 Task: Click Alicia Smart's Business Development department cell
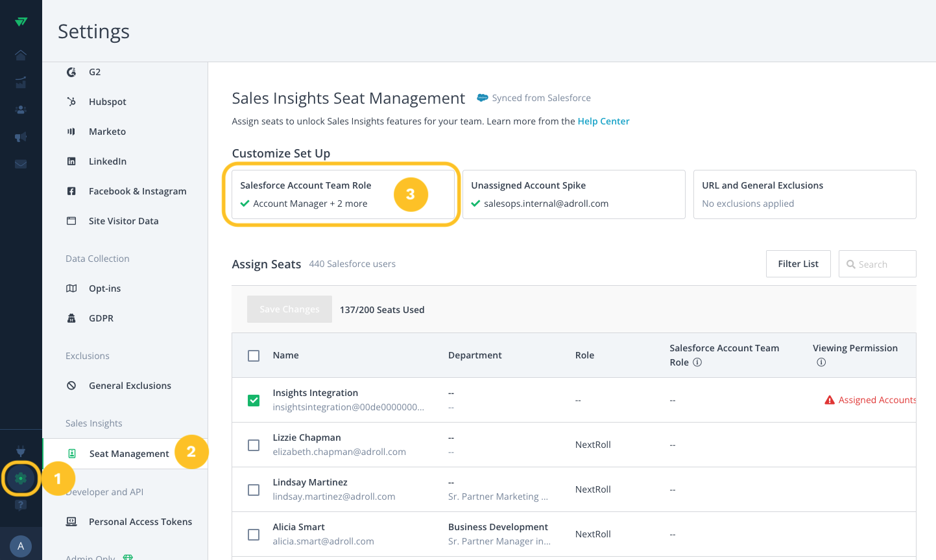point(498,527)
